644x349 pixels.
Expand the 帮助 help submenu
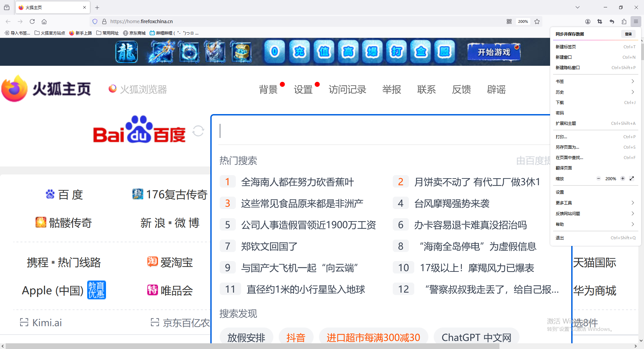pyautogui.click(x=595, y=224)
